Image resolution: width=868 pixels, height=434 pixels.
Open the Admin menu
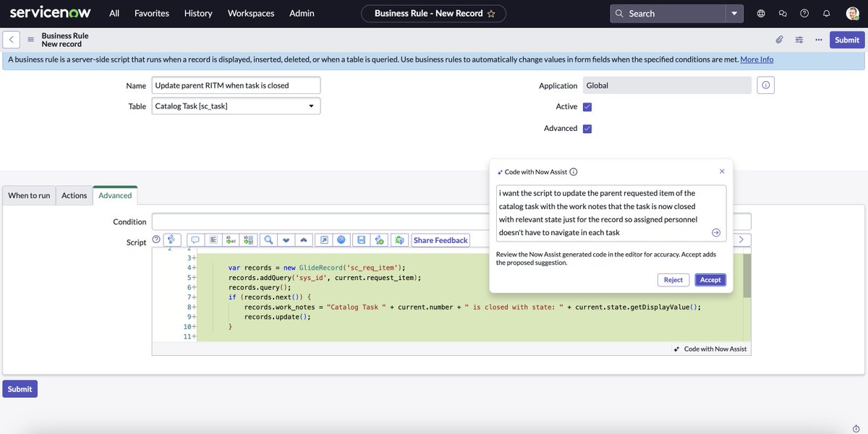pos(302,13)
